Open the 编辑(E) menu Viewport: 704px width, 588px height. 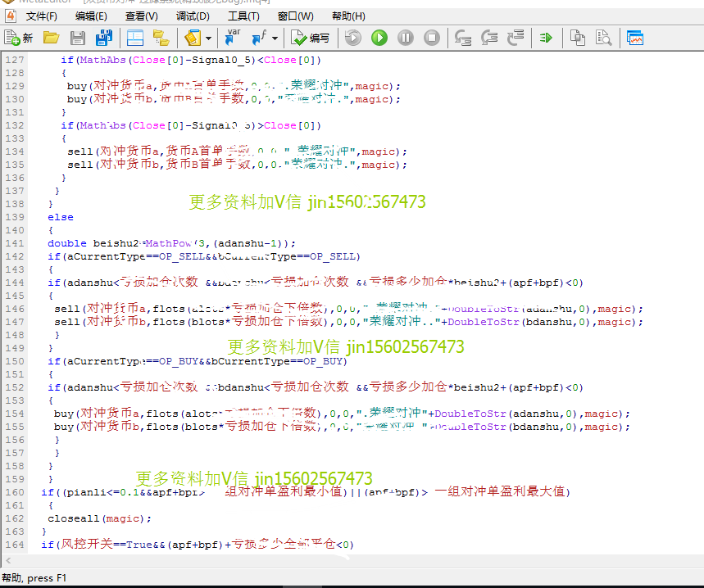coord(91,16)
